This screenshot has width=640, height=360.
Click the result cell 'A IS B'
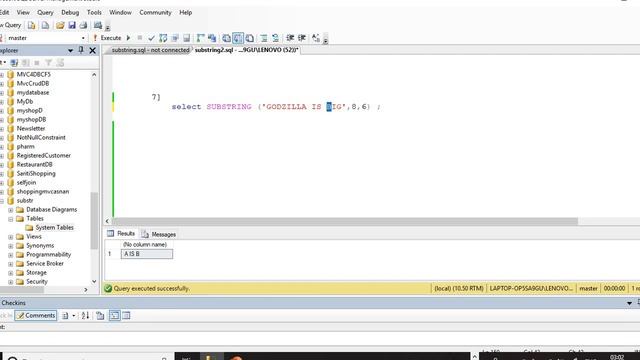click(147, 254)
